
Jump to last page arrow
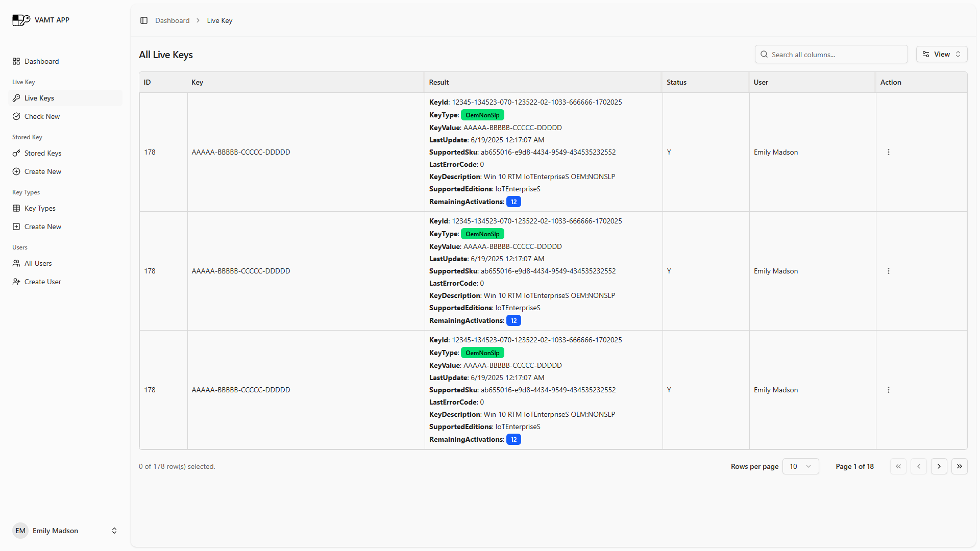[959, 466]
